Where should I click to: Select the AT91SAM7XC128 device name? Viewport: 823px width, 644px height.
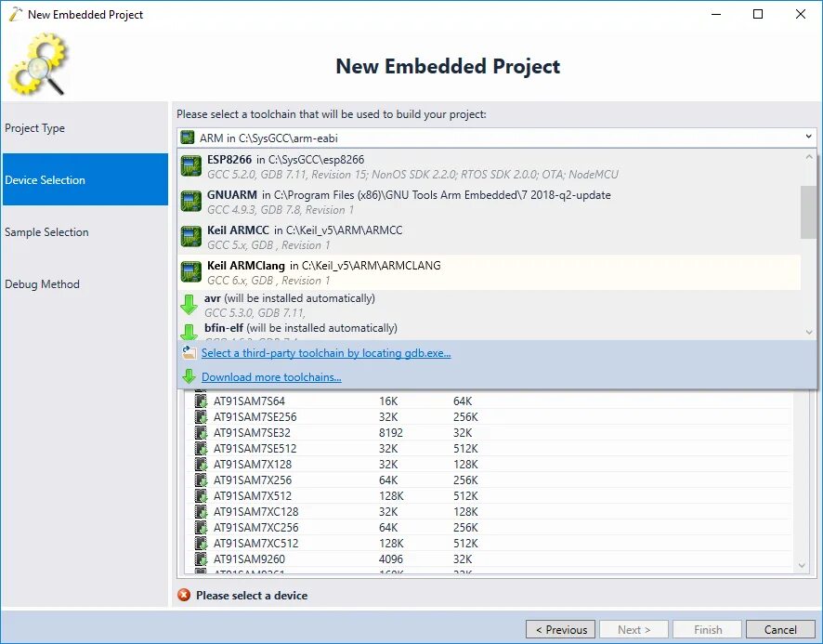(x=255, y=511)
